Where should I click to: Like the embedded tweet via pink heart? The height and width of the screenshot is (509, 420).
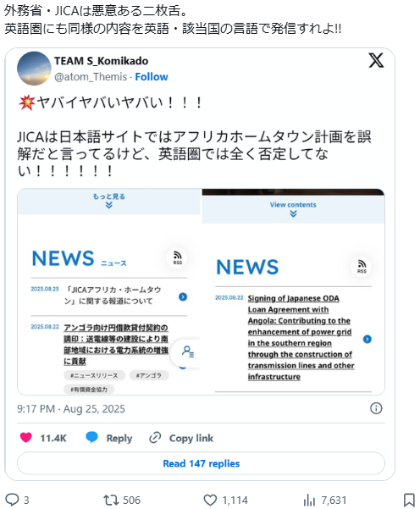point(26,437)
